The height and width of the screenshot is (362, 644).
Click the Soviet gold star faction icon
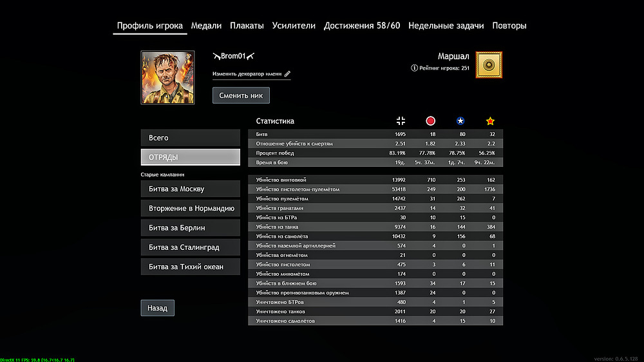tap(490, 121)
